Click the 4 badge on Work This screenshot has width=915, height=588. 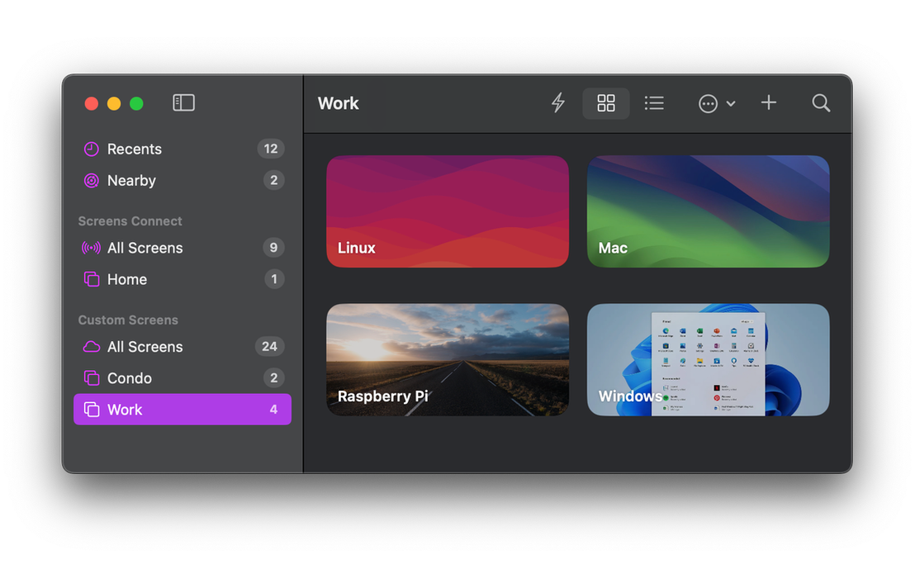pos(273,410)
